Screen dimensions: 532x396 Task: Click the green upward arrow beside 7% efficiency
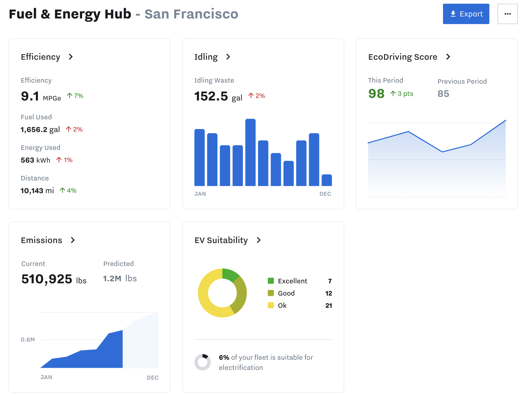70,96
